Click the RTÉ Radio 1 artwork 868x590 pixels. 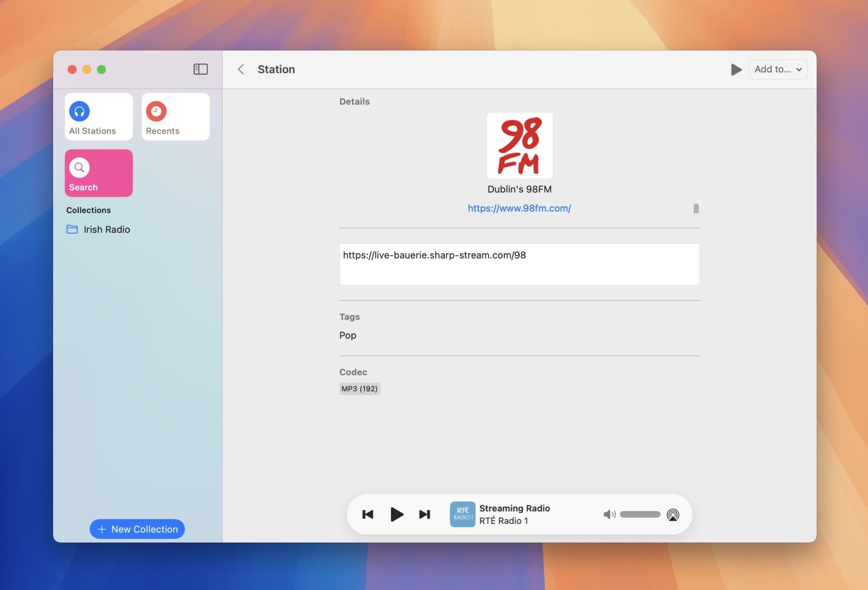coord(462,514)
